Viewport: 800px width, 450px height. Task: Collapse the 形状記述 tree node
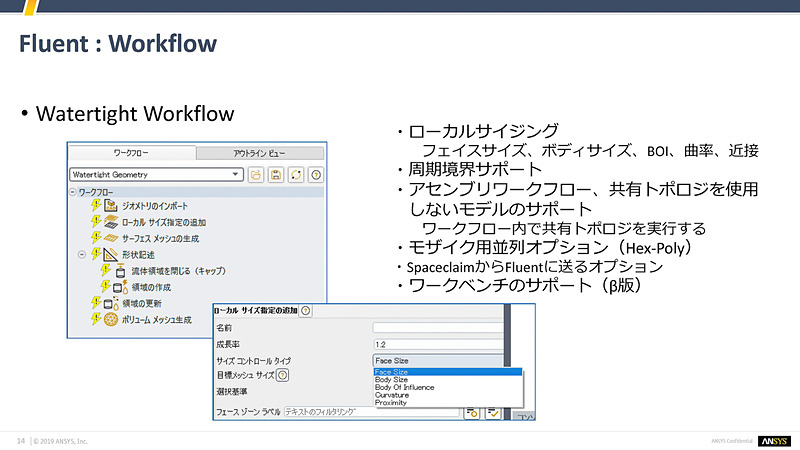82,254
